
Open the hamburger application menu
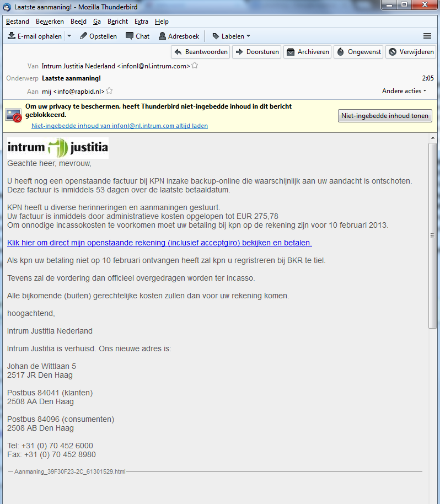[427, 36]
